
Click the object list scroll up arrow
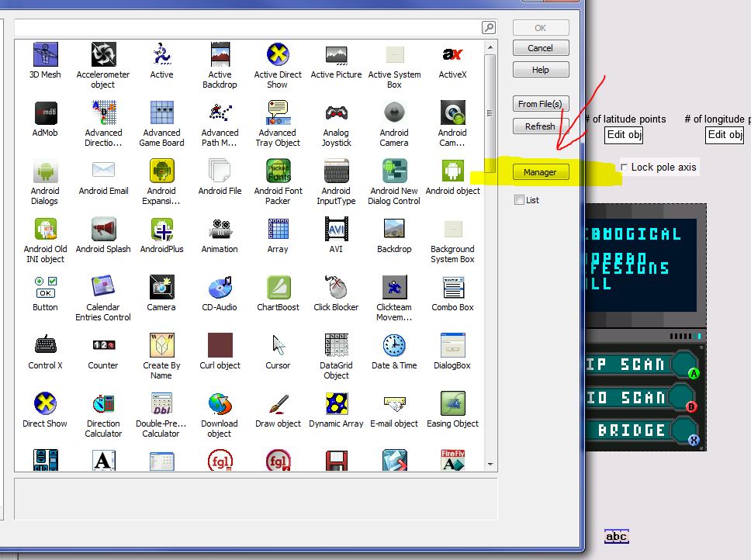[490, 47]
